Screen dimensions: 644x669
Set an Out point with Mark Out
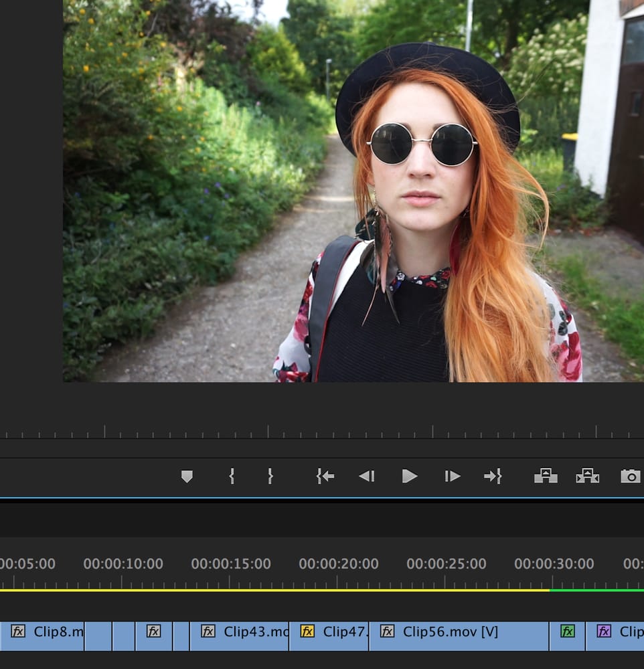click(270, 476)
